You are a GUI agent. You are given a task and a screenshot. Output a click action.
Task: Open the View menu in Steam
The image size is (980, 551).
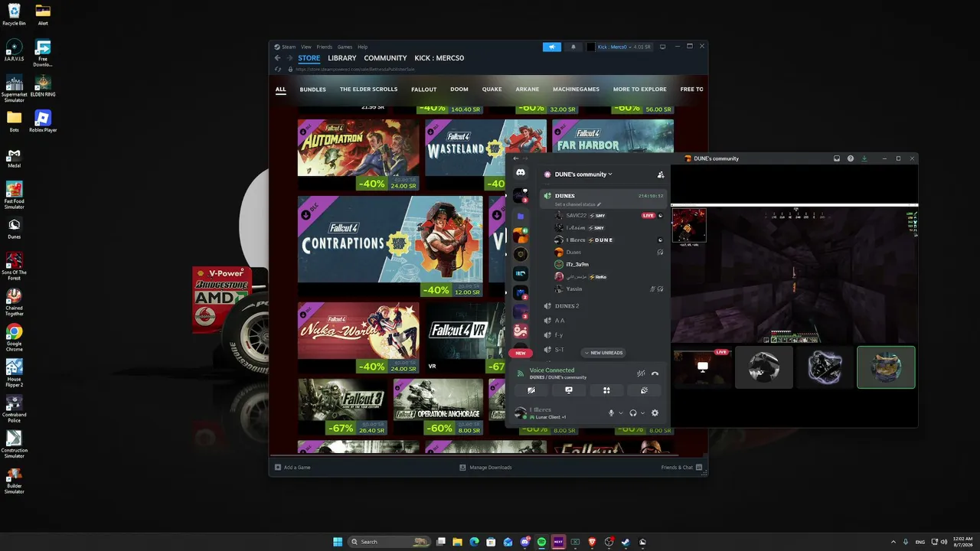pyautogui.click(x=306, y=47)
